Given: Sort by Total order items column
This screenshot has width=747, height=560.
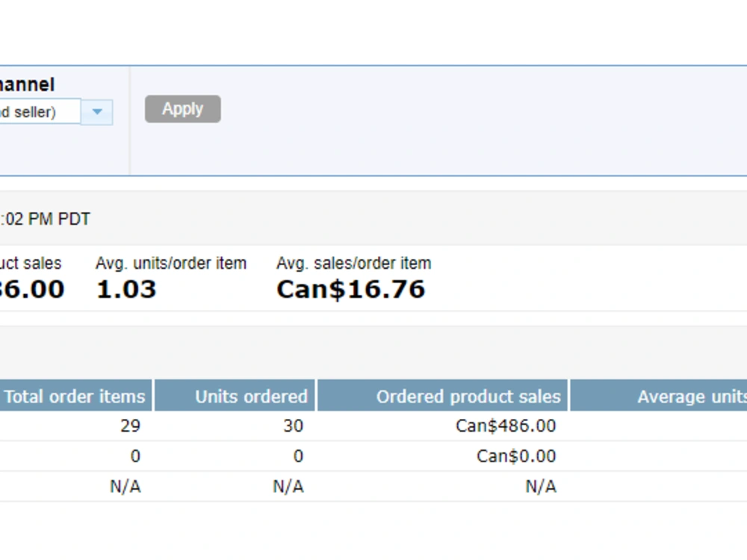Looking at the screenshot, I should tap(75, 396).
